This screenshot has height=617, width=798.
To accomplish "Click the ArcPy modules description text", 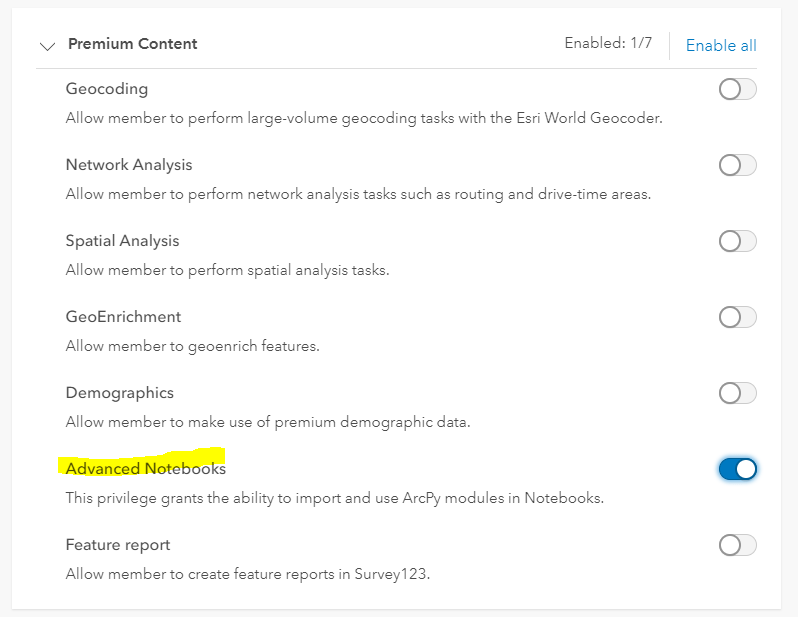I will pyautogui.click(x=334, y=498).
